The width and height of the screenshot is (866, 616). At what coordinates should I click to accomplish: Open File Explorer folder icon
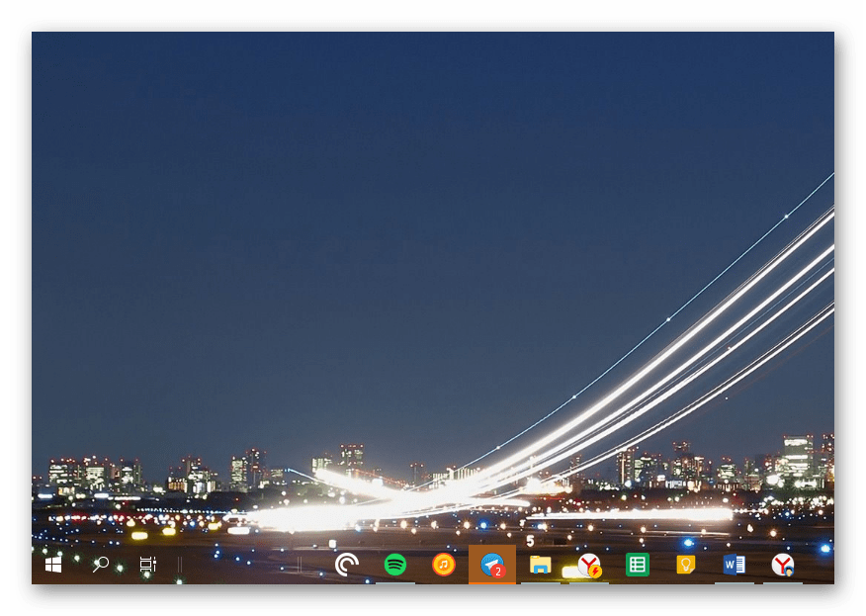point(540,565)
